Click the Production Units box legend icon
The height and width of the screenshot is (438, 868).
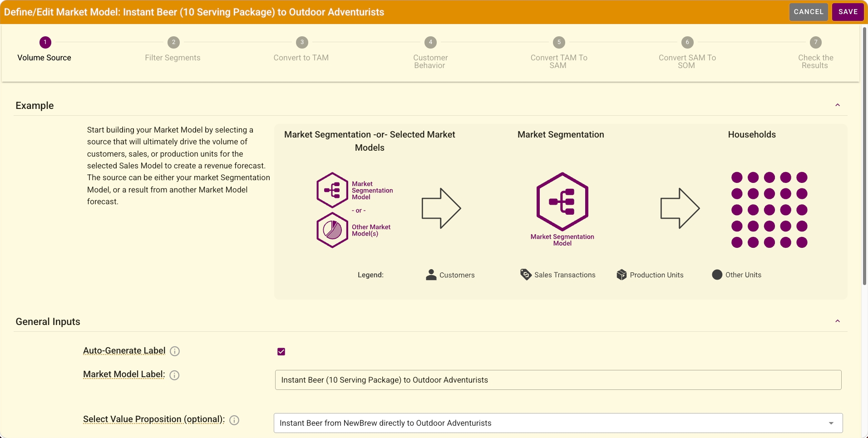click(621, 275)
